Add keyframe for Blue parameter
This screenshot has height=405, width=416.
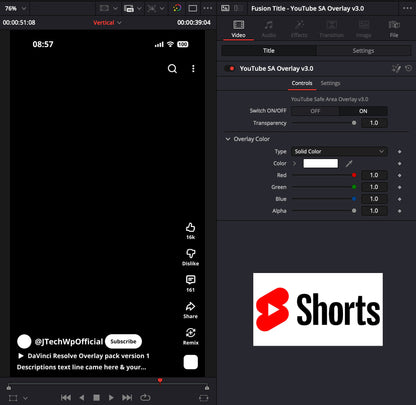pyautogui.click(x=399, y=199)
